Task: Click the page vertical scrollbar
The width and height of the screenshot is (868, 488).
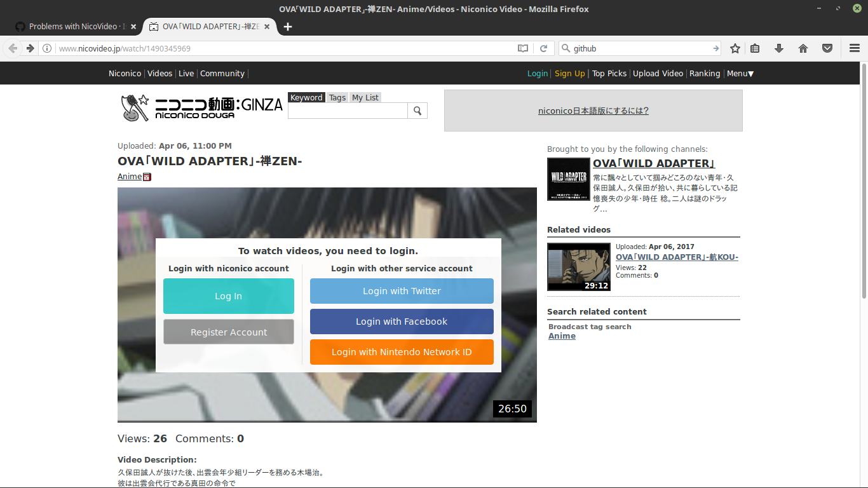Action: (864, 180)
